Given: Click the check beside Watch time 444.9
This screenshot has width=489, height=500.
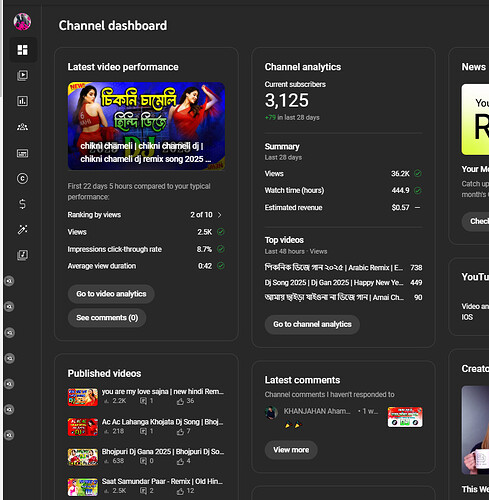Looking at the screenshot, I should [418, 190].
